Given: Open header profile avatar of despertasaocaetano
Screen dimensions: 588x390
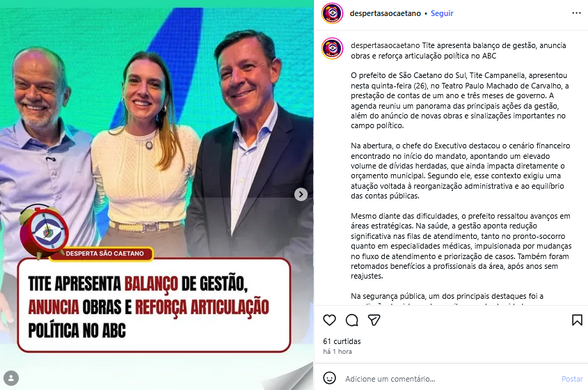Looking at the screenshot, I should (x=332, y=13).
